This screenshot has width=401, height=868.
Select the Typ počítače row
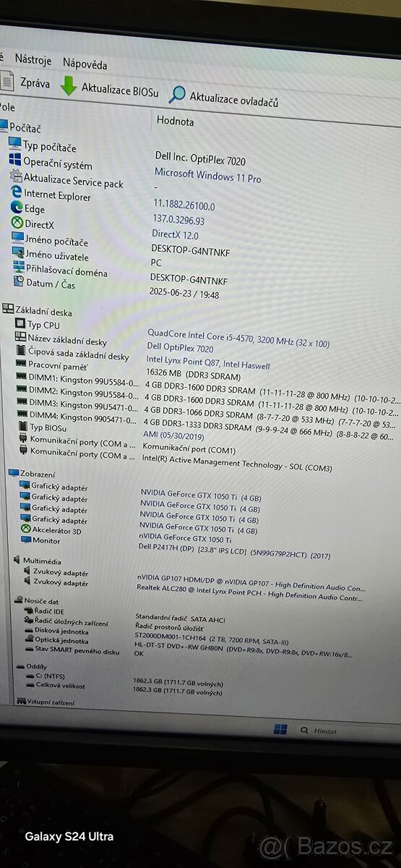pyautogui.click(x=42, y=146)
